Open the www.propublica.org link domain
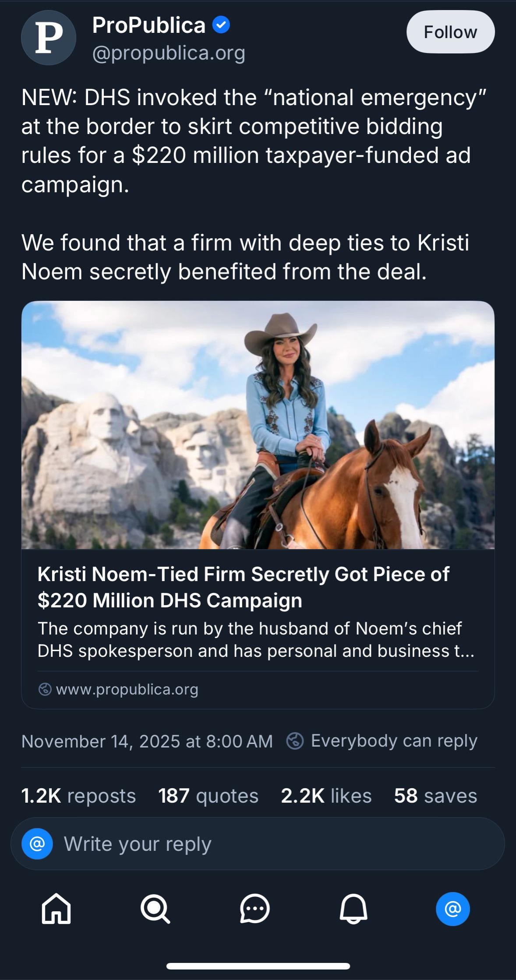 [127, 689]
